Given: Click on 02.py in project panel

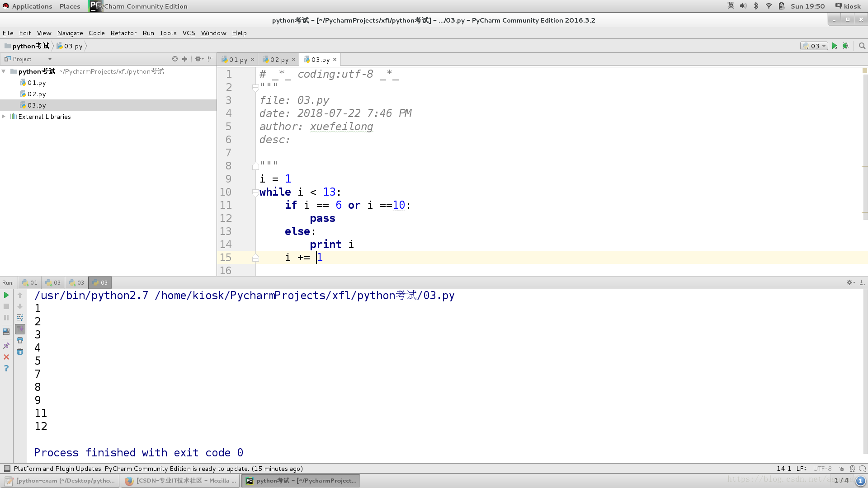Looking at the screenshot, I should (36, 94).
